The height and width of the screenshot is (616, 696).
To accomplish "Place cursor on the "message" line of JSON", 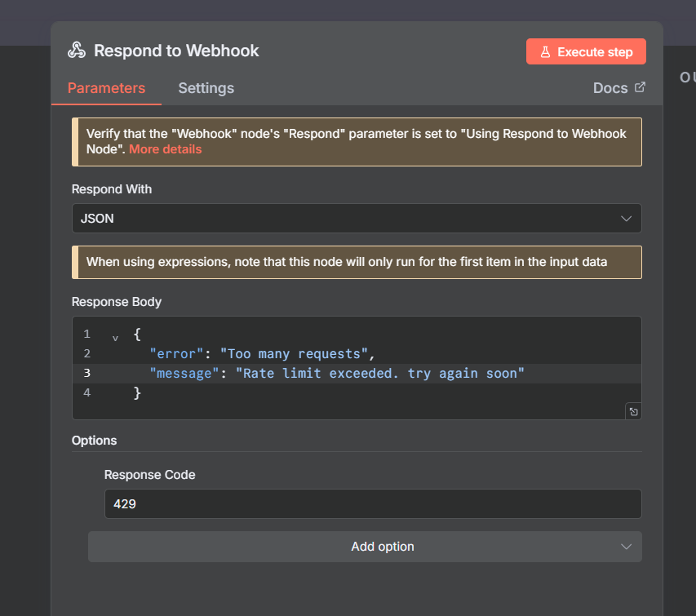I will pyautogui.click(x=336, y=373).
